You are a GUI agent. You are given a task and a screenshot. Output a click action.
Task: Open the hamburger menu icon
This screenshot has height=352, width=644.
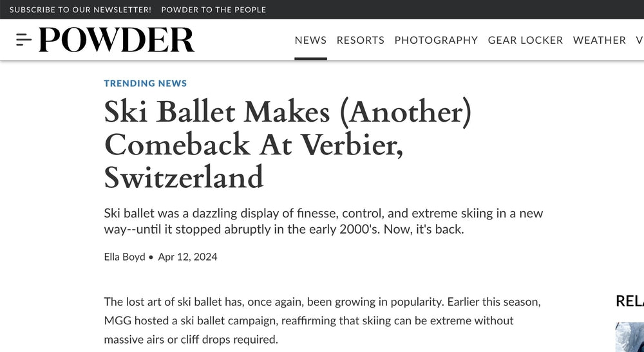[x=24, y=40]
